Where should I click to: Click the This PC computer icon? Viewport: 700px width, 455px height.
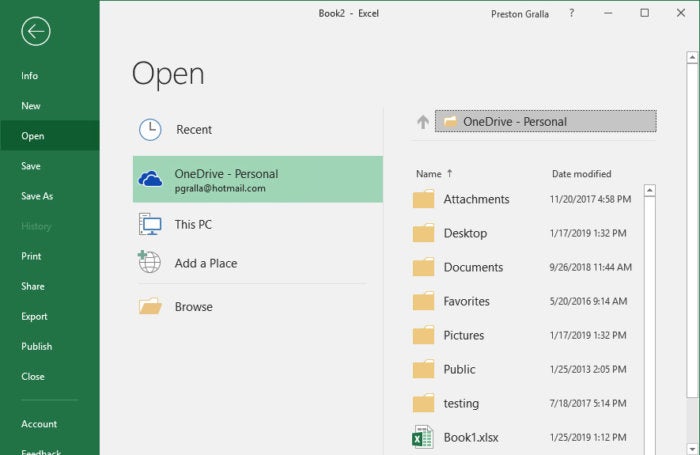pyautogui.click(x=150, y=224)
